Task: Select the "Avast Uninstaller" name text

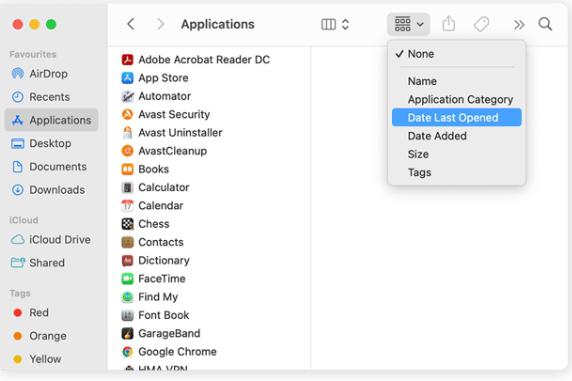Action: (x=180, y=132)
